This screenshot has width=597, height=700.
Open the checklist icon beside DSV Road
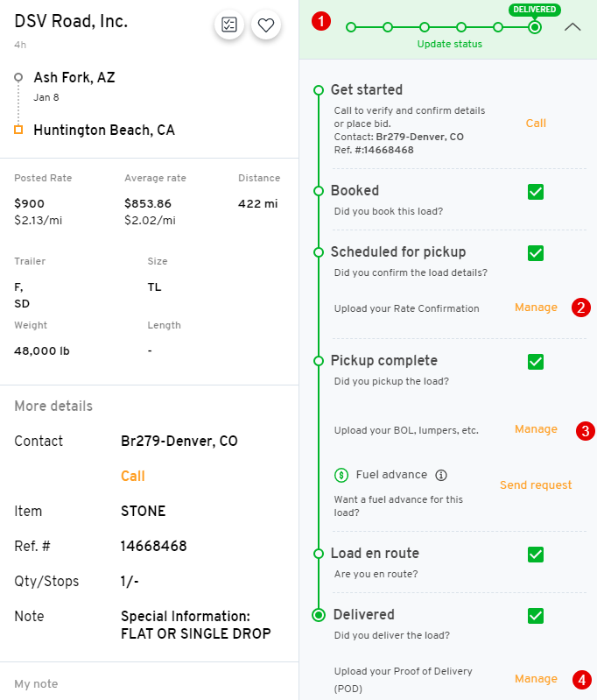228,25
